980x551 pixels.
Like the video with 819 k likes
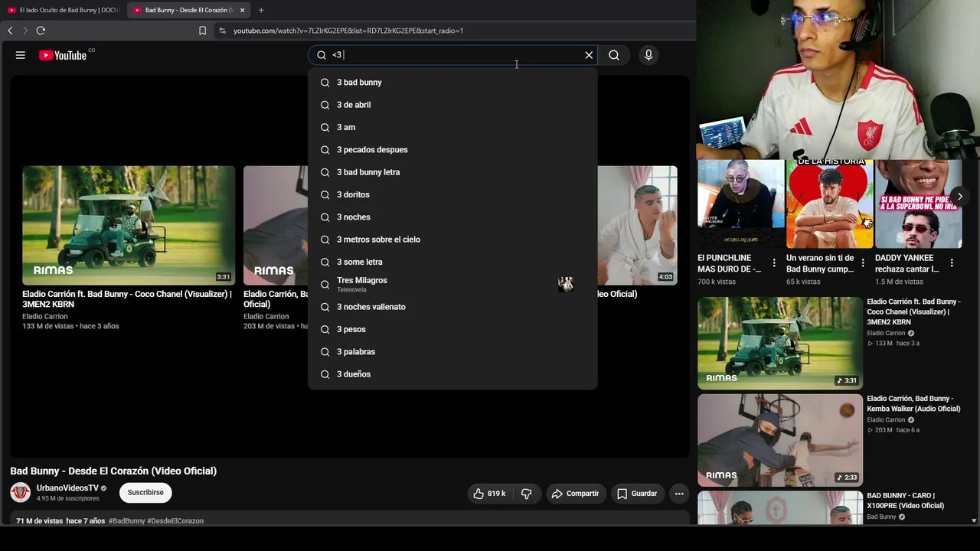(489, 494)
